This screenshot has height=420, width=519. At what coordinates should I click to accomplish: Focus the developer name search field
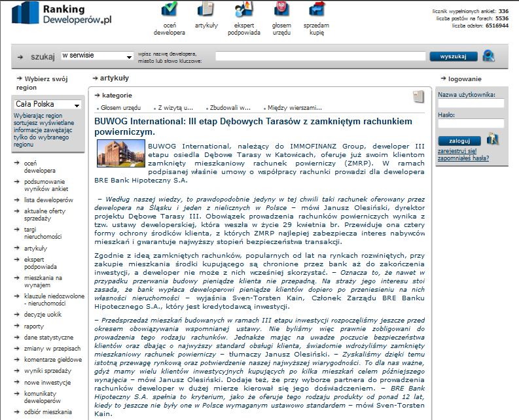click(x=321, y=56)
